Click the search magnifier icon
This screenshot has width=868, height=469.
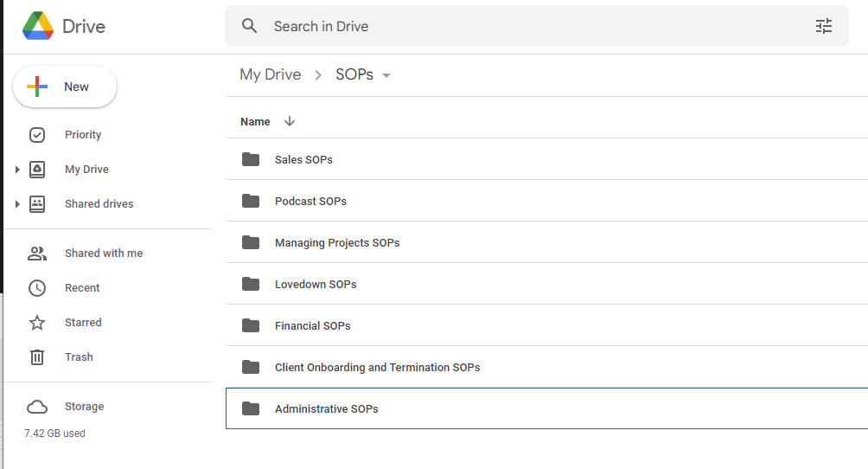click(250, 26)
